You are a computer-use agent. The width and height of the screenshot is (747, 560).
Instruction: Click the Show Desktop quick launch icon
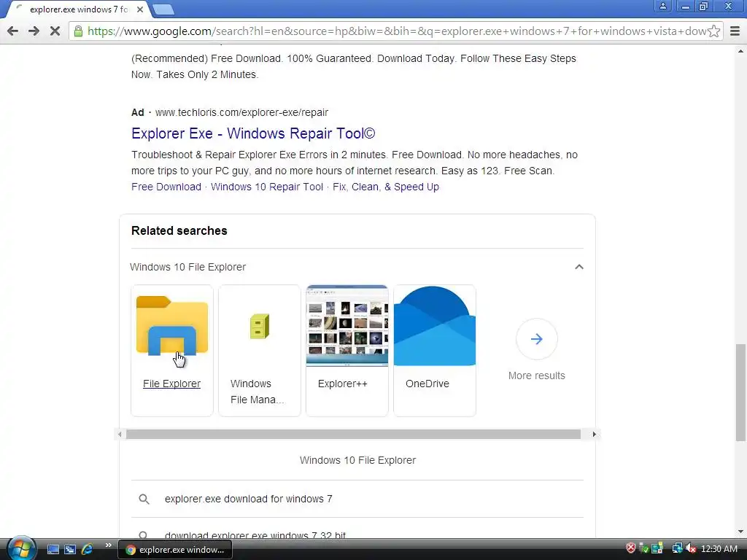pyautogui.click(x=53, y=550)
